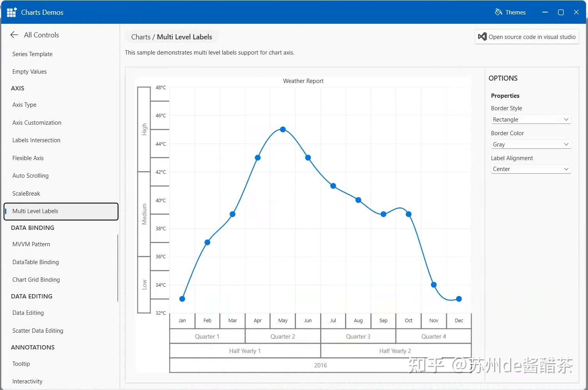This screenshot has height=390, width=588.
Task: Select the Charts Demos app logo icon
Action: [x=11, y=12]
